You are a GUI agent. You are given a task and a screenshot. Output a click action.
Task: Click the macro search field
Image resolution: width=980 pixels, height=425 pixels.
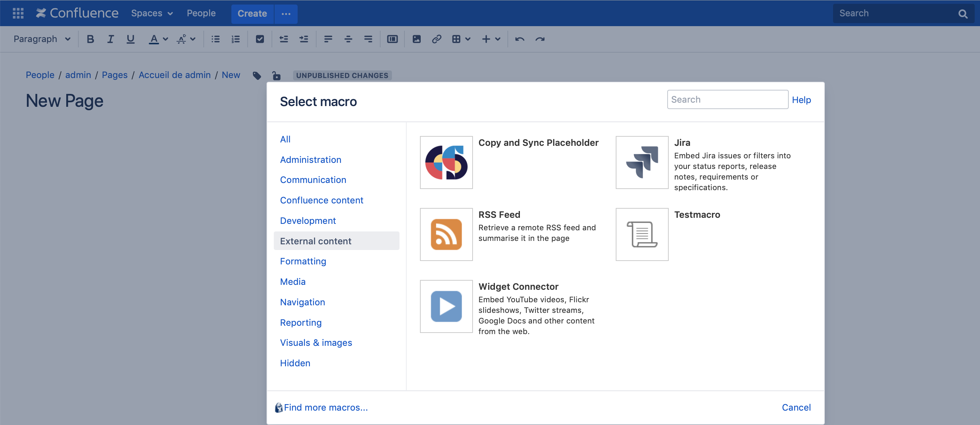point(727,99)
